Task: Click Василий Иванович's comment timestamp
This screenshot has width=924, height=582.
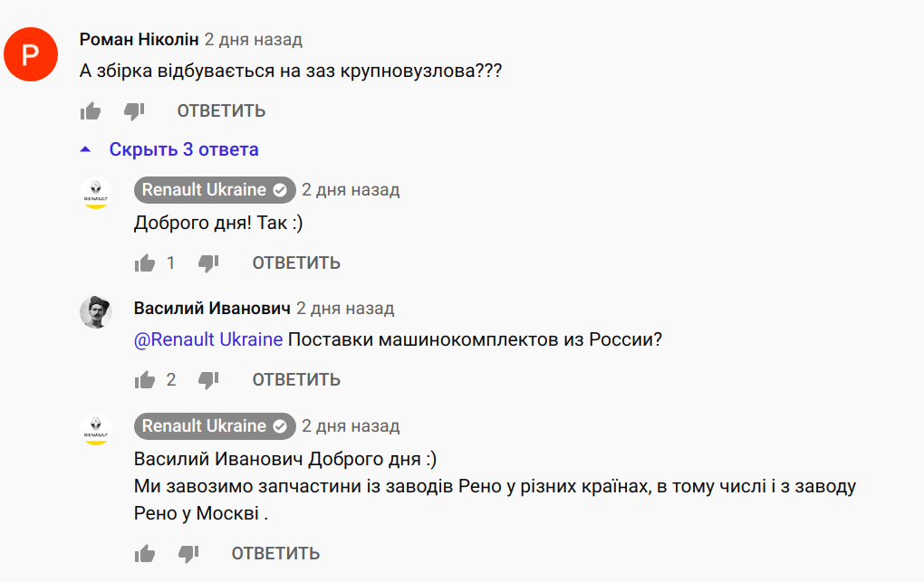Action: [345, 309]
